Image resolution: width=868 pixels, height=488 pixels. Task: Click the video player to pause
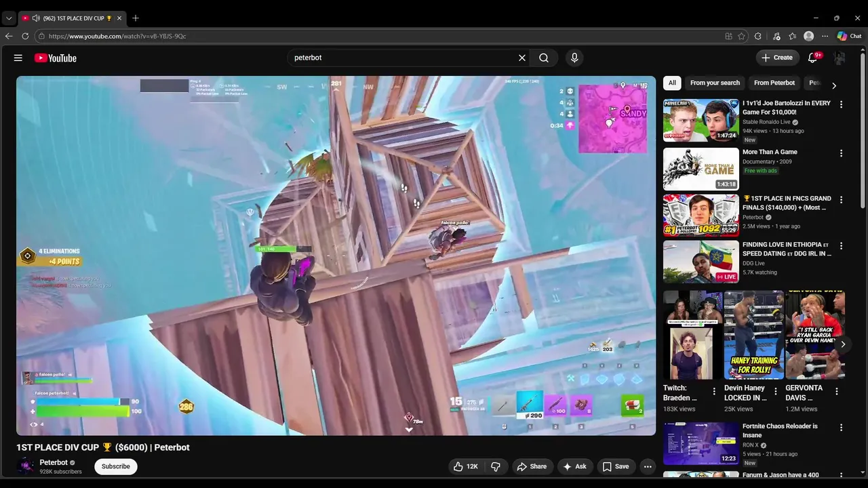336,256
